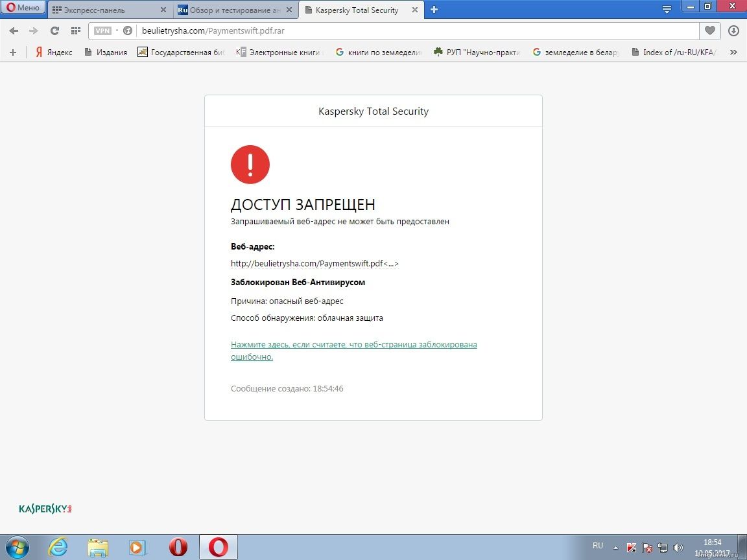Open the земледелие в белар bookmark
Image resolution: width=747 pixels, height=560 pixels.
[x=576, y=52]
